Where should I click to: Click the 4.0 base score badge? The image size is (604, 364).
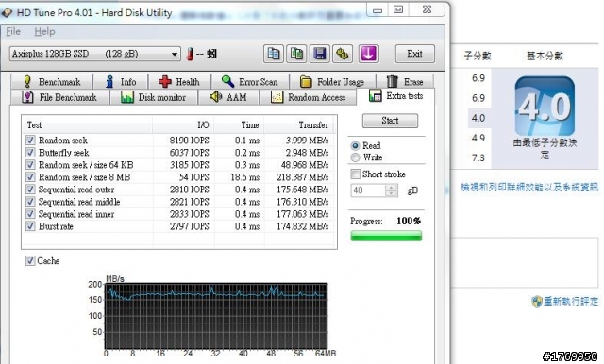pos(545,106)
